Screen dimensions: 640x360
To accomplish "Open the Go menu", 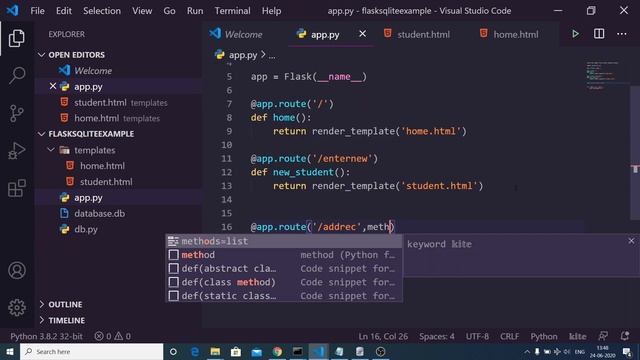I will point(169,11).
